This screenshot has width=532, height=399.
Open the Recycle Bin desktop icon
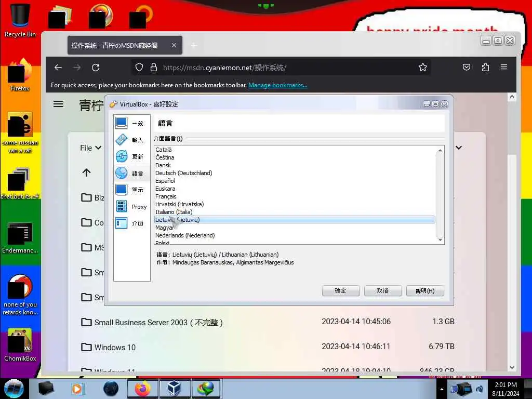pos(20,19)
